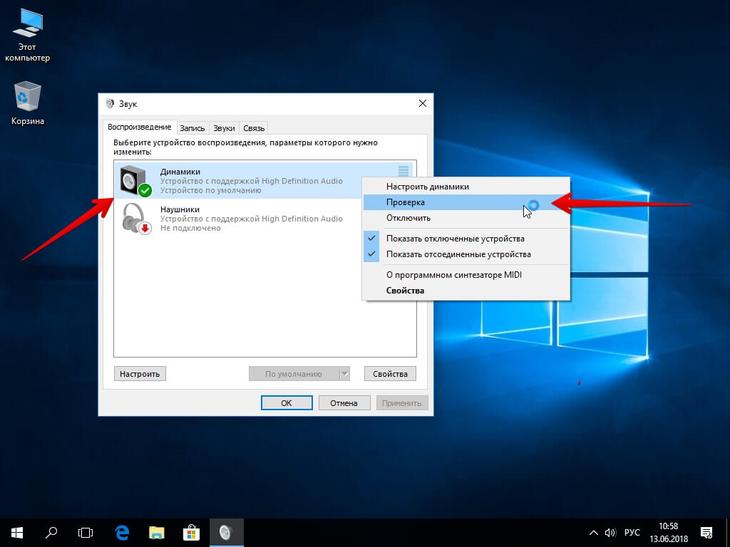Open the Action Center notification icon

click(706, 533)
